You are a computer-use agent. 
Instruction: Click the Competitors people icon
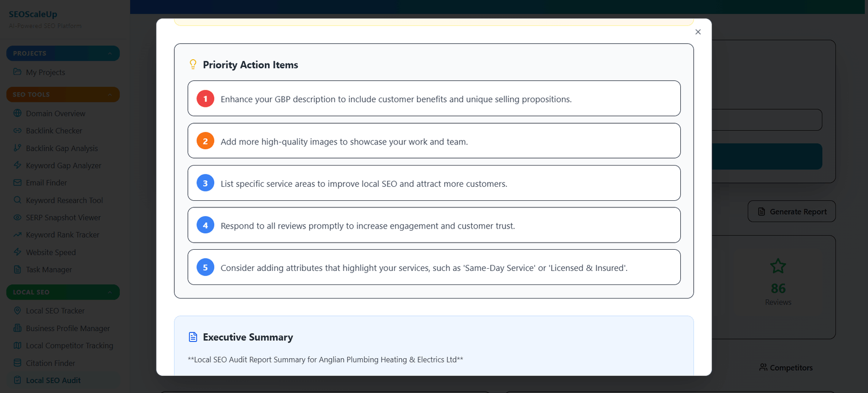tap(763, 367)
